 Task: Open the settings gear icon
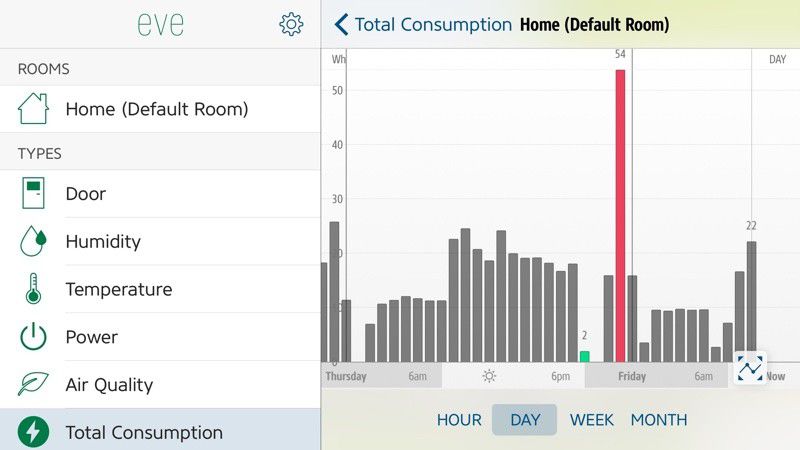pos(291,24)
